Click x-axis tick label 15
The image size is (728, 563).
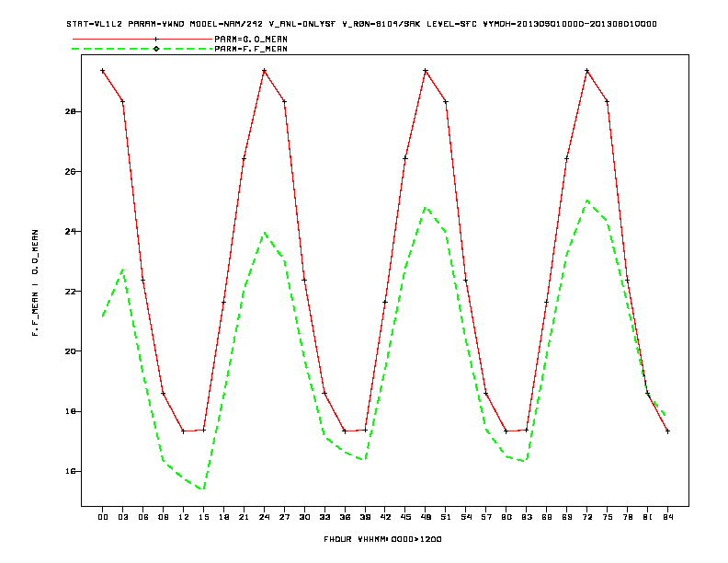pyautogui.click(x=203, y=517)
